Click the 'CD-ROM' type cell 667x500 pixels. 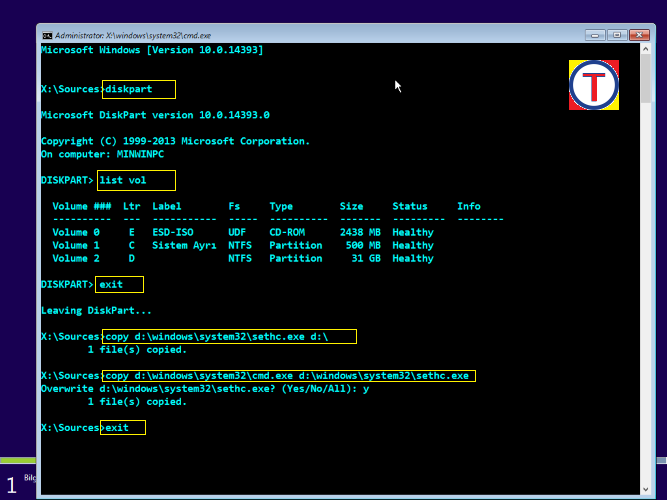tap(287, 232)
